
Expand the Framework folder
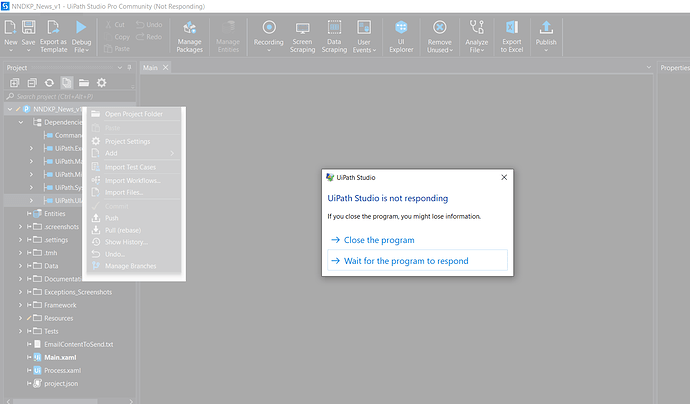tap(20, 305)
